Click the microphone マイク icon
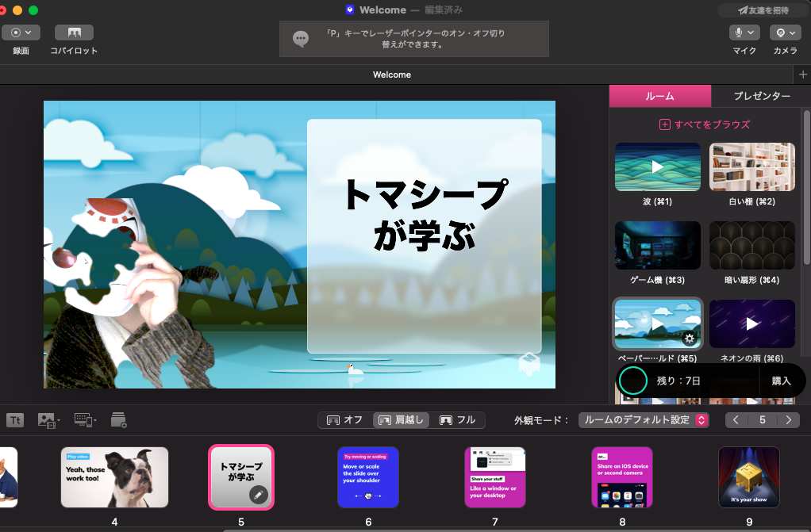811x532 pixels. [739, 33]
